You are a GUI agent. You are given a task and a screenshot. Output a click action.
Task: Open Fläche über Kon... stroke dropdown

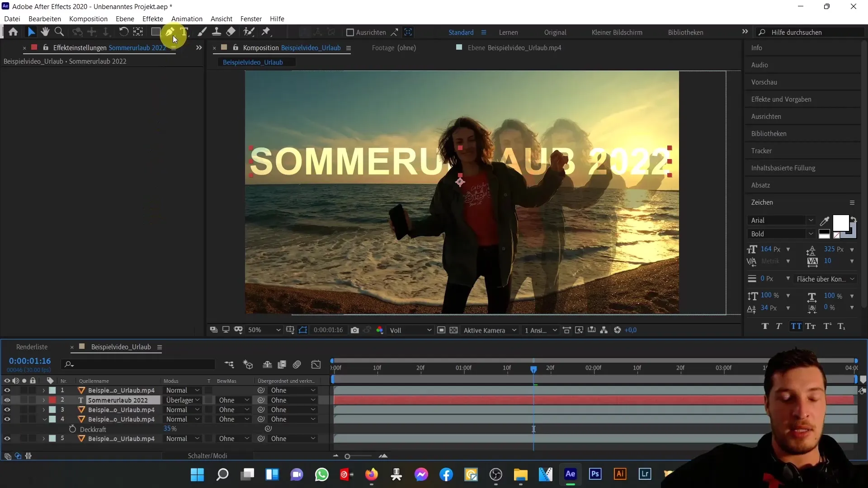coord(826,279)
